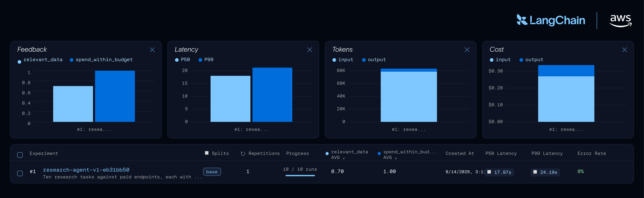
Task: Toggle output legend in Tokens chart
Action: (374, 60)
